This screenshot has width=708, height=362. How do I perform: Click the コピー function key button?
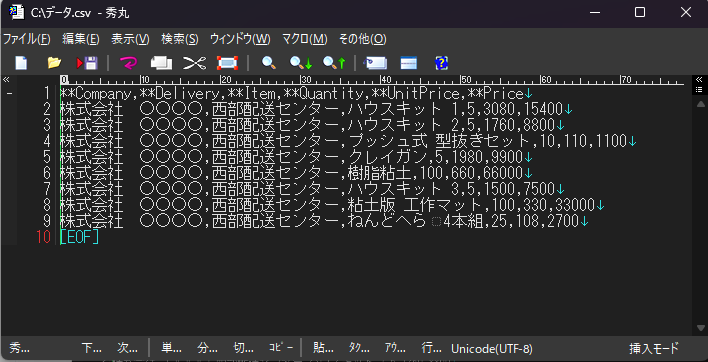(281, 348)
